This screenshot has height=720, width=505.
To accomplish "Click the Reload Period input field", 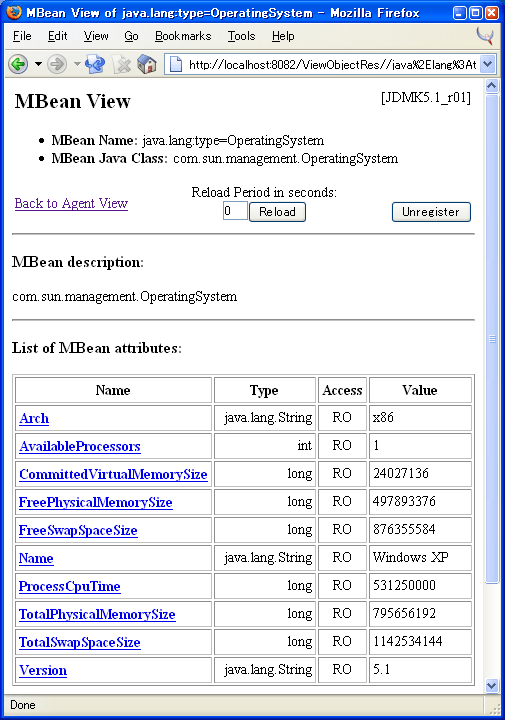I will coord(235,211).
